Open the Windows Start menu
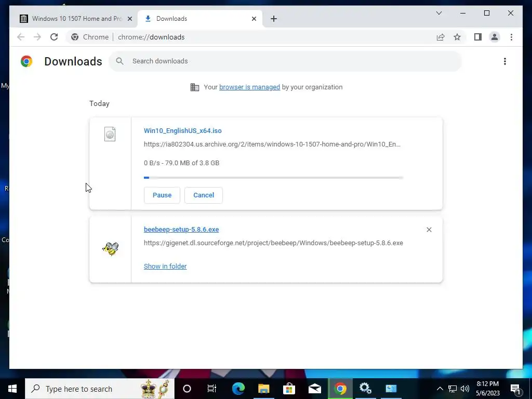Image resolution: width=532 pixels, height=399 pixels. point(12,389)
